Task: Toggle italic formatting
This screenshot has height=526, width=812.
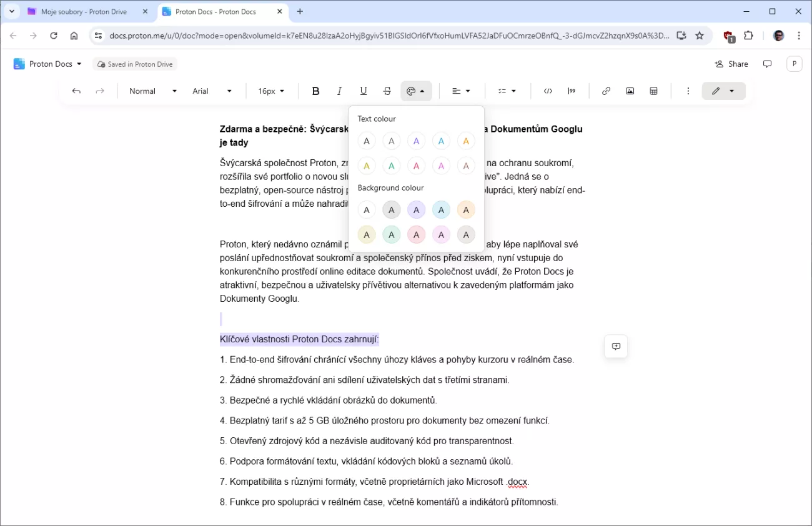Action: tap(339, 91)
